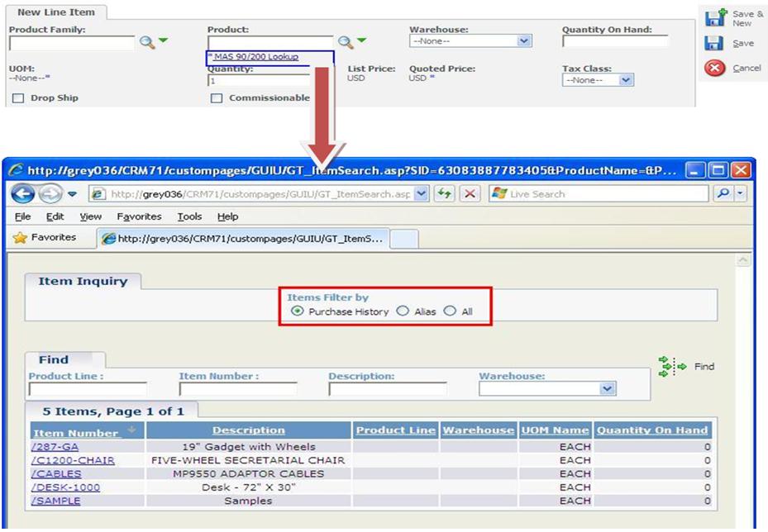Click the Product Family input field
Screen dimensions: 768x532
[72, 43]
